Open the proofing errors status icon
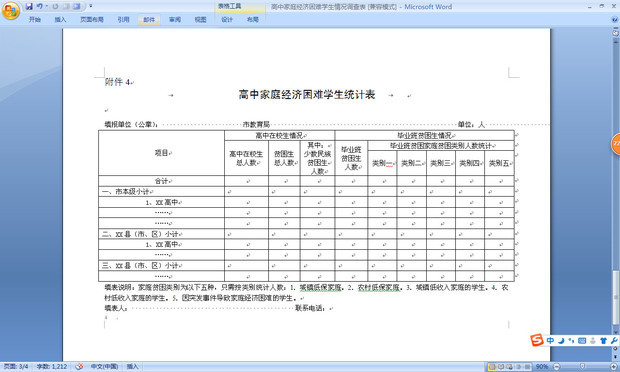The height and width of the screenshot is (372, 620). [79, 367]
